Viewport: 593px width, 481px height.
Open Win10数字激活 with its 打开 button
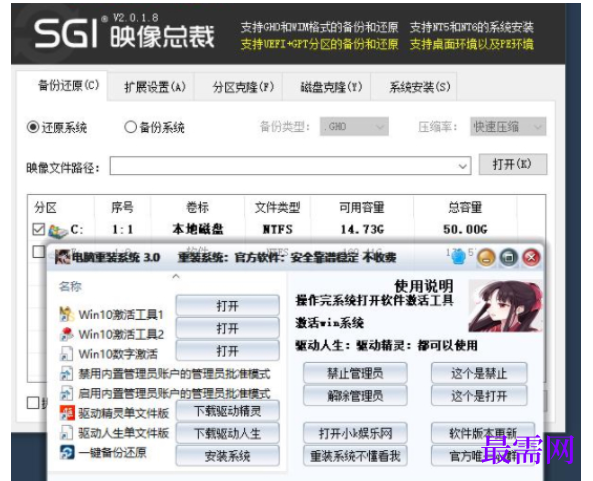[227, 351]
